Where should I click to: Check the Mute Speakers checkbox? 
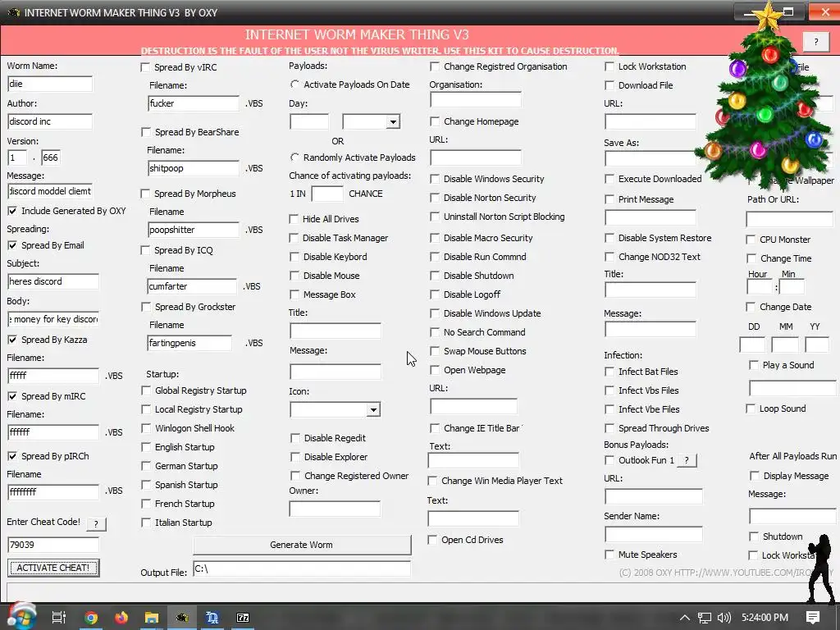tap(609, 555)
